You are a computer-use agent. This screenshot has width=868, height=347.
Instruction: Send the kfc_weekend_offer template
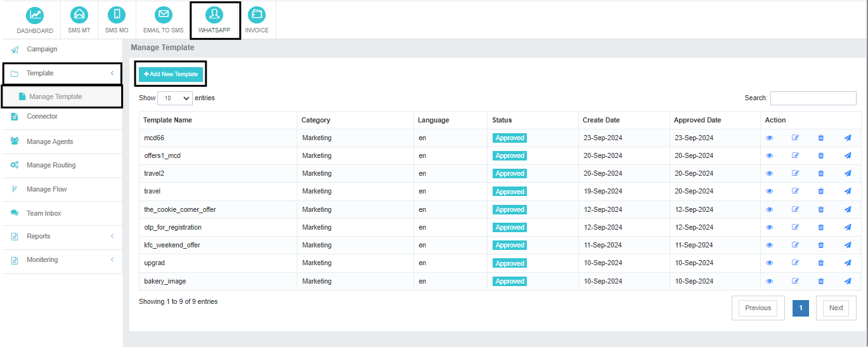point(848,245)
